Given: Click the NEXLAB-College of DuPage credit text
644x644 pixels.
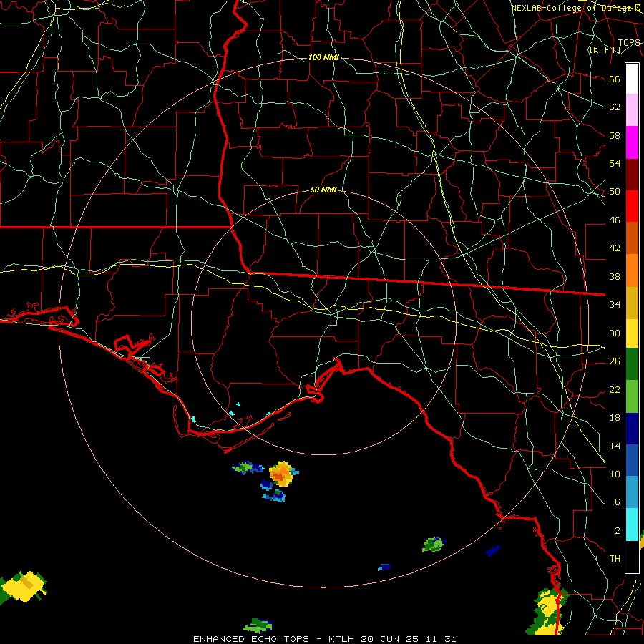Looking at the screenshot, I should coord(576,8).
